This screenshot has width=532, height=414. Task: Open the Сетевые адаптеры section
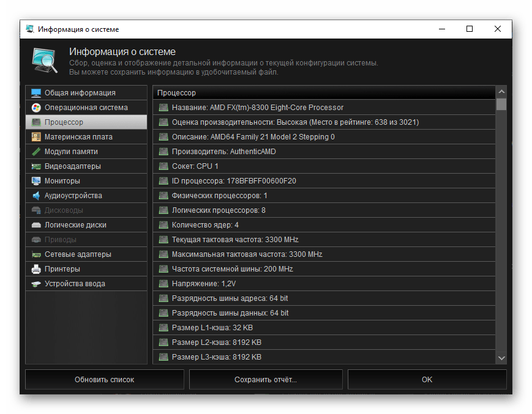(x=86, y=254)
